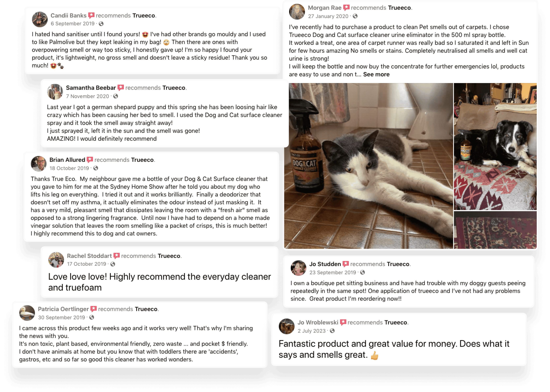
Task: Open the black and white dog photo
Action: (x=495, y=147)
